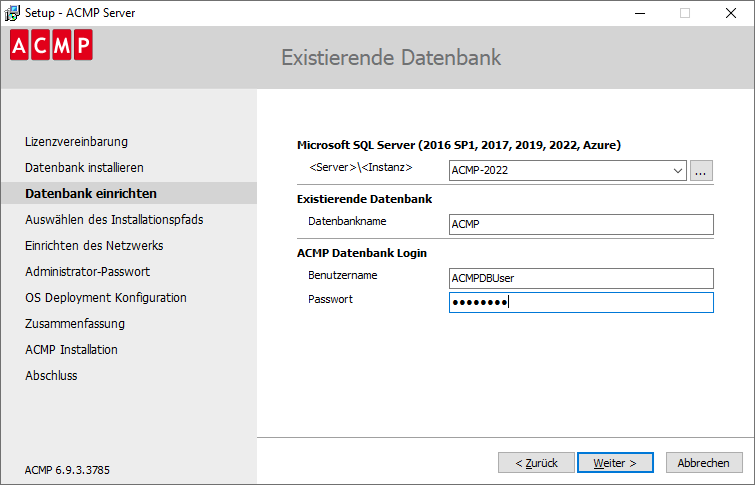This screenshot has height=485, width=755.
Task: Click the Setup installer icon in title bar
Action: coord(12,13)
